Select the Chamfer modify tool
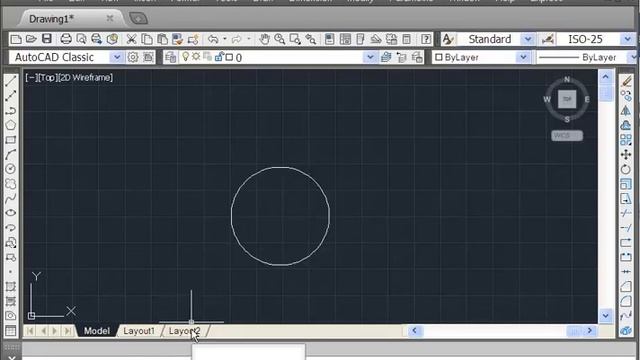Viewport: 640px width, 360px height. coord(626,286)
